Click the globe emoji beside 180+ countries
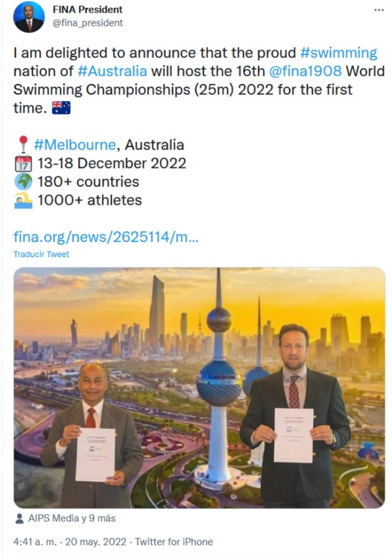 click(23, 181)
